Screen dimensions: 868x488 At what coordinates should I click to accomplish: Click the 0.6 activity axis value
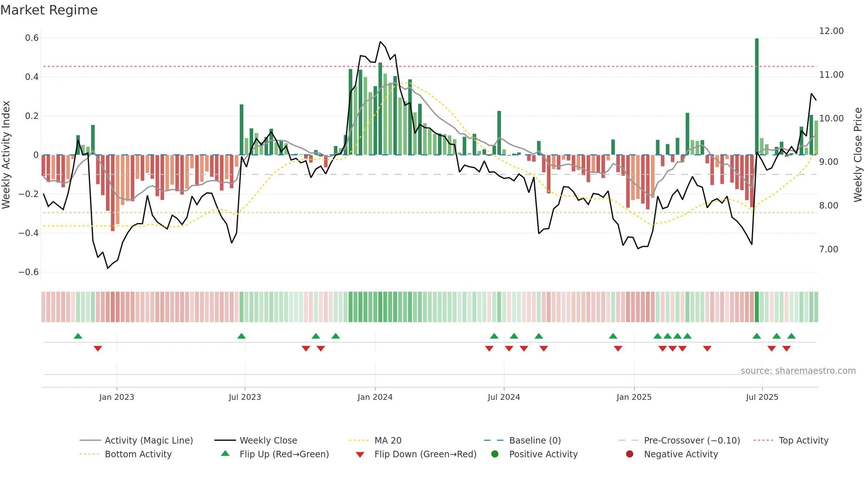click(32, 38)
